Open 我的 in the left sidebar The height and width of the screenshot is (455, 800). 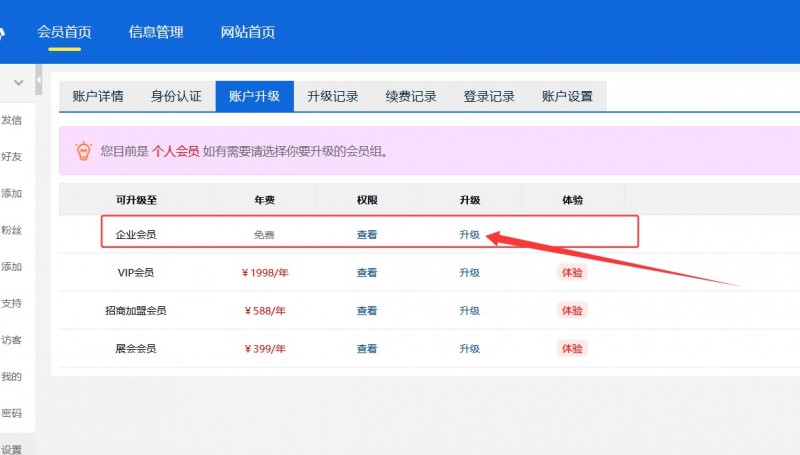tap(11, 377)
